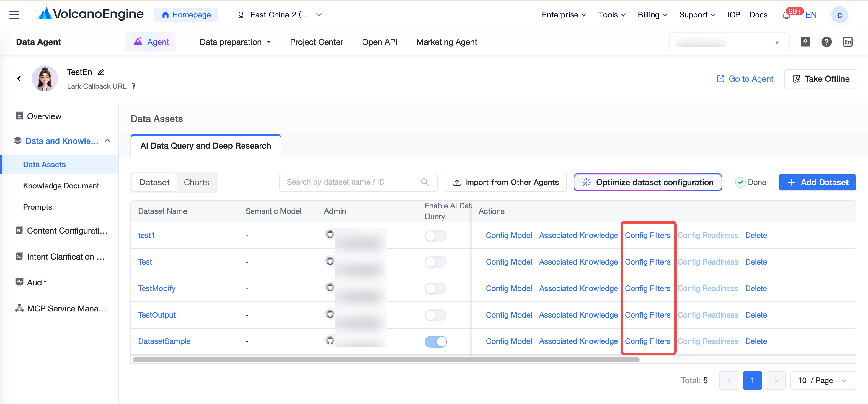The image size is (868, 404).
Task: Click the horizontal table scrollbar
Action: (x=386, y=359)
